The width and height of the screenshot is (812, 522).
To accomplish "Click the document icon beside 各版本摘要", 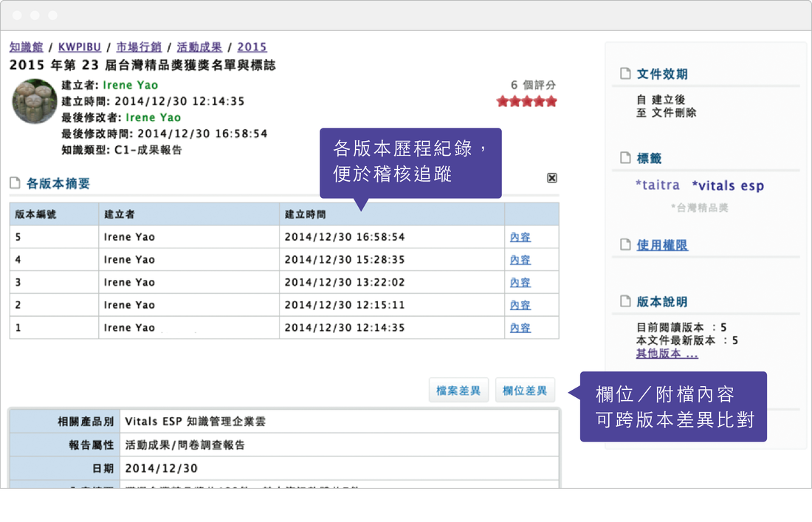I will 15,183.
